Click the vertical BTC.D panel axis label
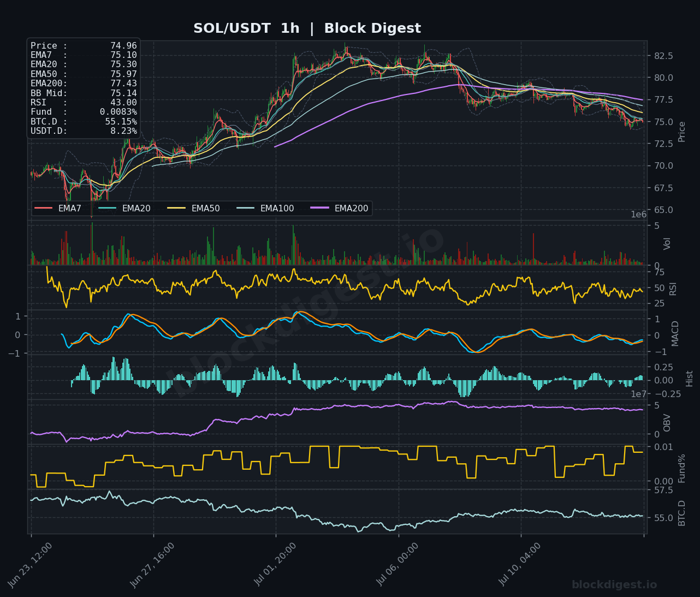The height and width of the screenshot is (597, 700). pyautogui.click(x=681, y=513)
